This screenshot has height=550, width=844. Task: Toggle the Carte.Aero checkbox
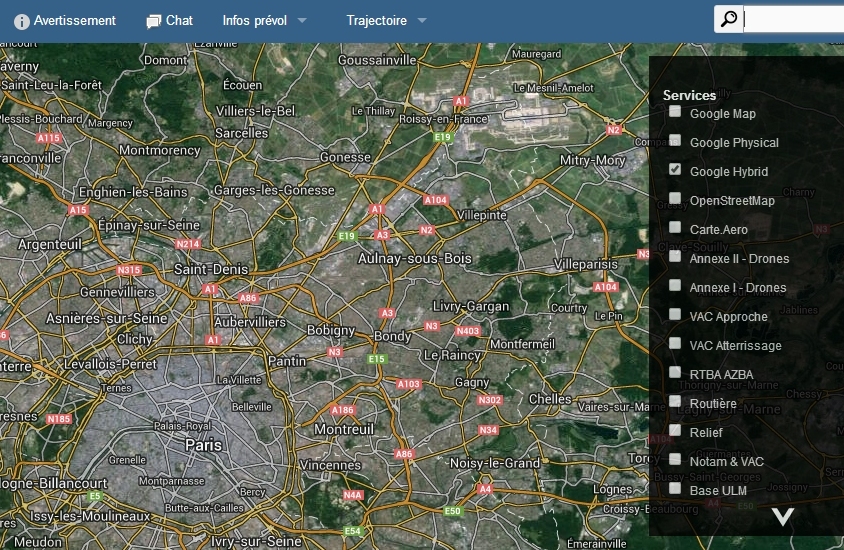pyautogui.click(x=674, y=228)
